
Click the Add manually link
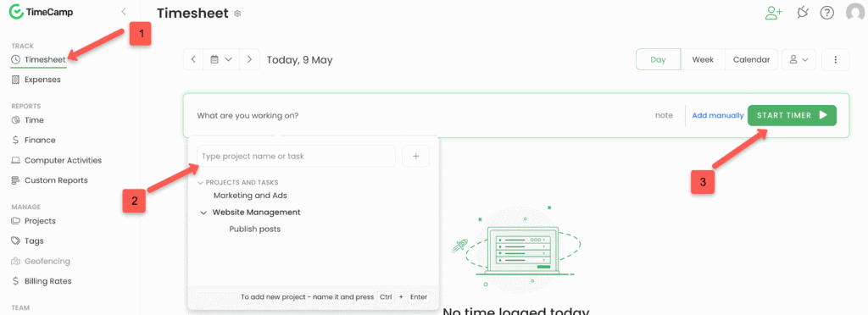tap(717, 115)
